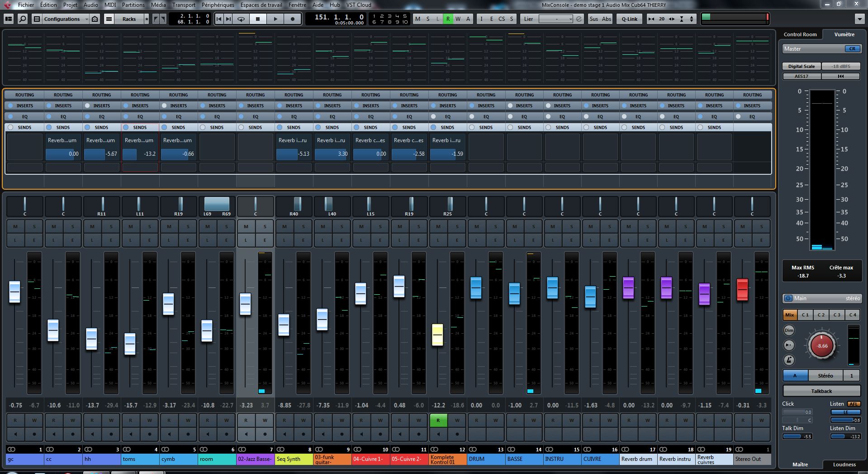
Task: Switch to the Loudness tab
Action: click(x=844, y=464)
